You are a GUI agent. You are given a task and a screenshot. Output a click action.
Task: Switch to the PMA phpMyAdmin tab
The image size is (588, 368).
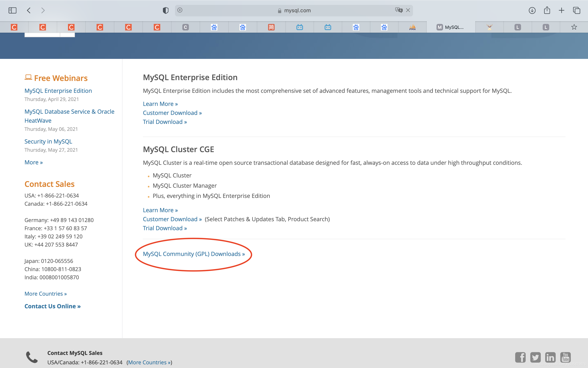pyautogui.click(x=412, y=27)
